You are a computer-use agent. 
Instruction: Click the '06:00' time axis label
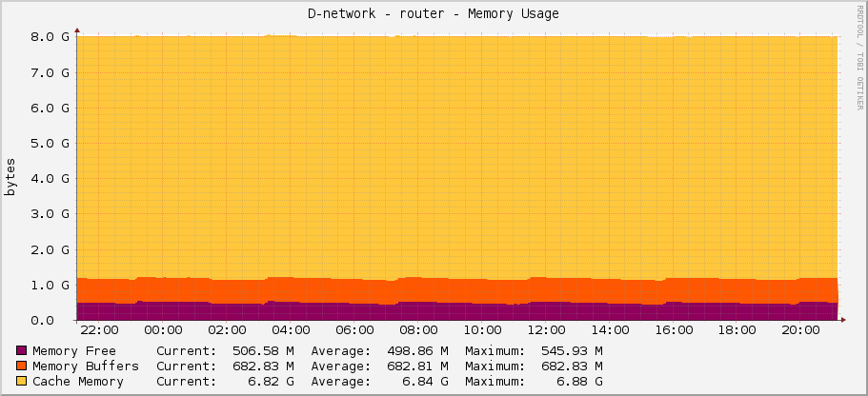pyautogui.click(x=354, y=330)
